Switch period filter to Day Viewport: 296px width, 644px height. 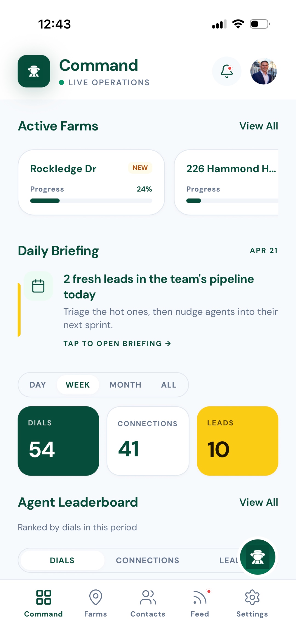click(38, 385)
